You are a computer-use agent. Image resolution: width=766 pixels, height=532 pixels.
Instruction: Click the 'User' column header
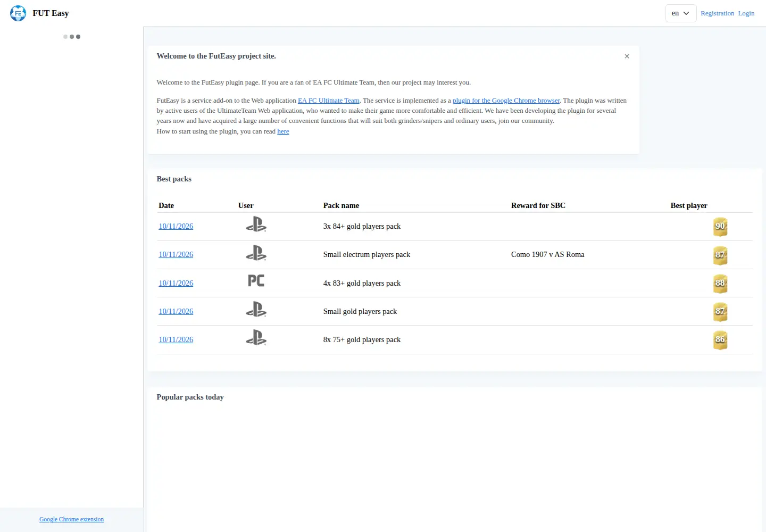[x=246, y=205]
